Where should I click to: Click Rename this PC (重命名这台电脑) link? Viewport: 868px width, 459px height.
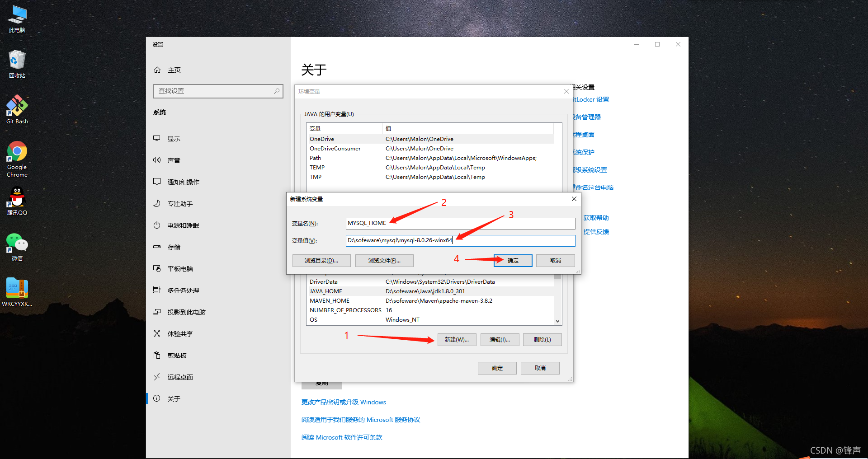click(x=594, y=187)
